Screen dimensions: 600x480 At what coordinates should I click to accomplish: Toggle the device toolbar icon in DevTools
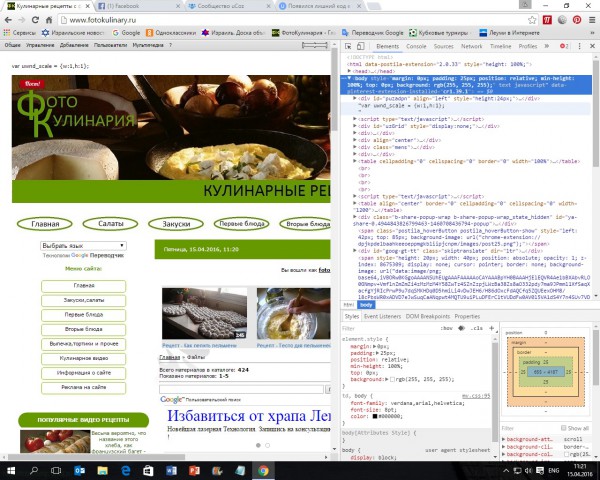point(360,46)
